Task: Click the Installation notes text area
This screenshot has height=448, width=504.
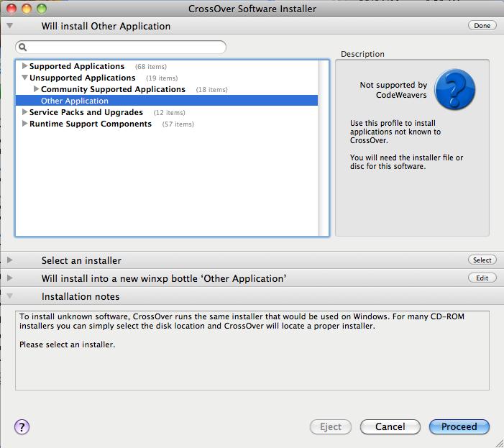Action: 252,350
